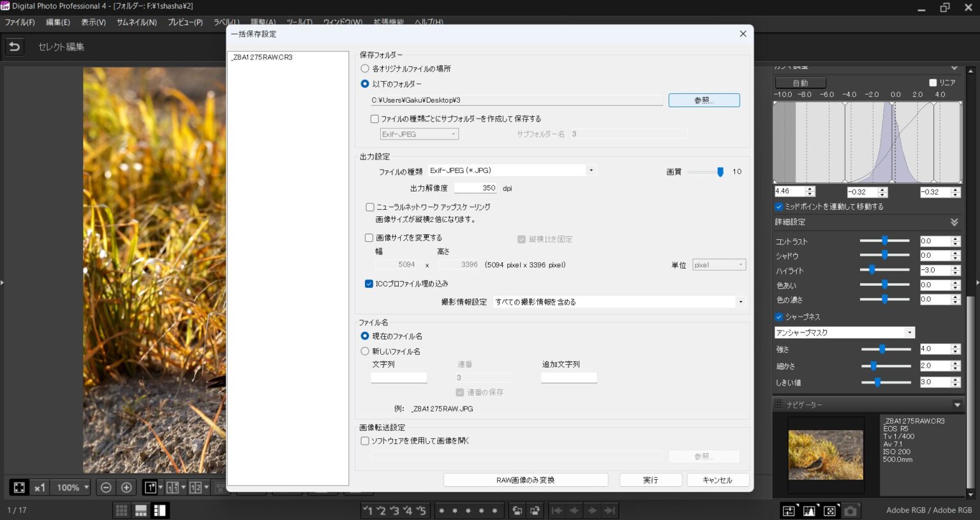Click the 実行 button

point(650,480)
